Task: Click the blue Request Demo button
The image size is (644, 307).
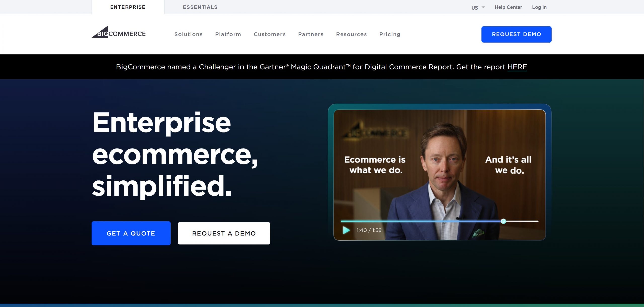Action: coord(516,34)
